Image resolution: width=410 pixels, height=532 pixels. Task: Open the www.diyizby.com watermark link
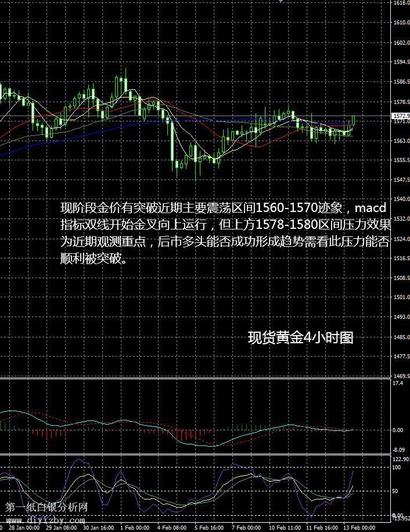click(48, 519)
